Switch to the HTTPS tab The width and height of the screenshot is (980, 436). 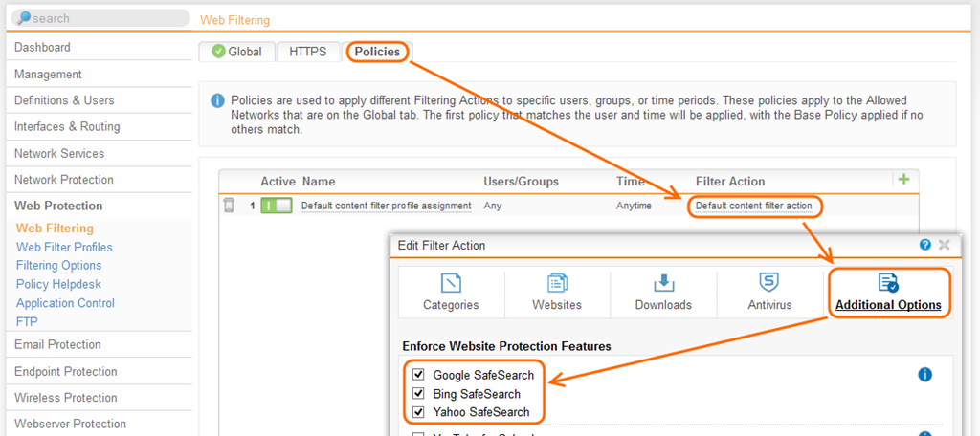click(307, 52)
